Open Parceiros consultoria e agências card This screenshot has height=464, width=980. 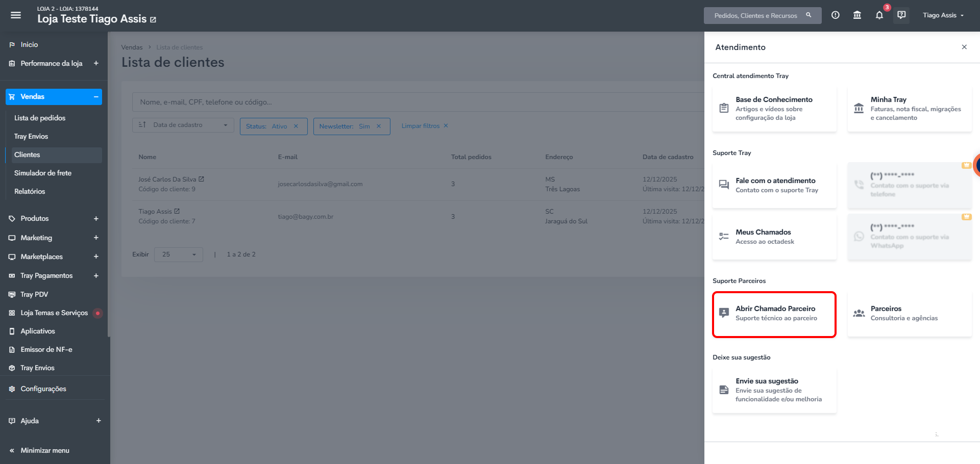tap(910, 314)
